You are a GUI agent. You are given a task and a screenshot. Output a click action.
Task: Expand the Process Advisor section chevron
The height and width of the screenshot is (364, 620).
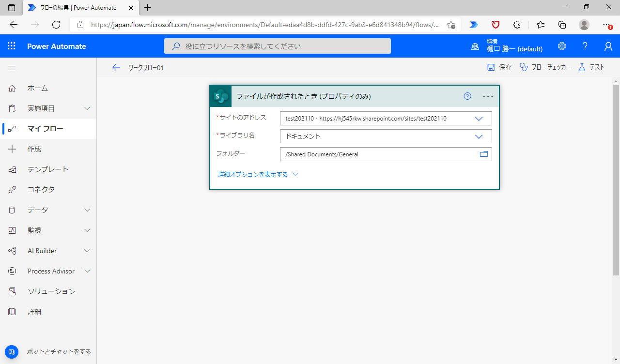[x=87, y=271]
